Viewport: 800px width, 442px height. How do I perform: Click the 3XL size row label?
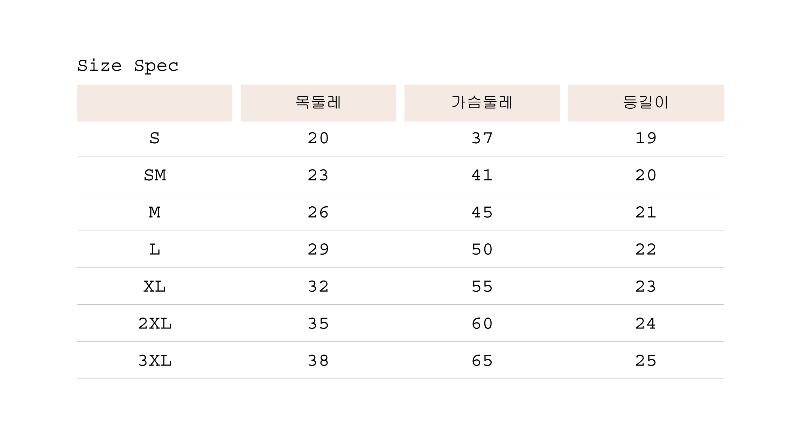tap(154, 360)
